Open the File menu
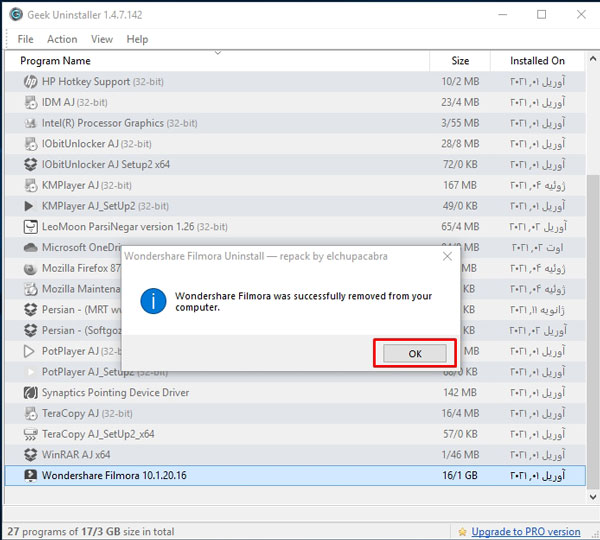Screen dimensions: 600x540 (x=25, y=39)
